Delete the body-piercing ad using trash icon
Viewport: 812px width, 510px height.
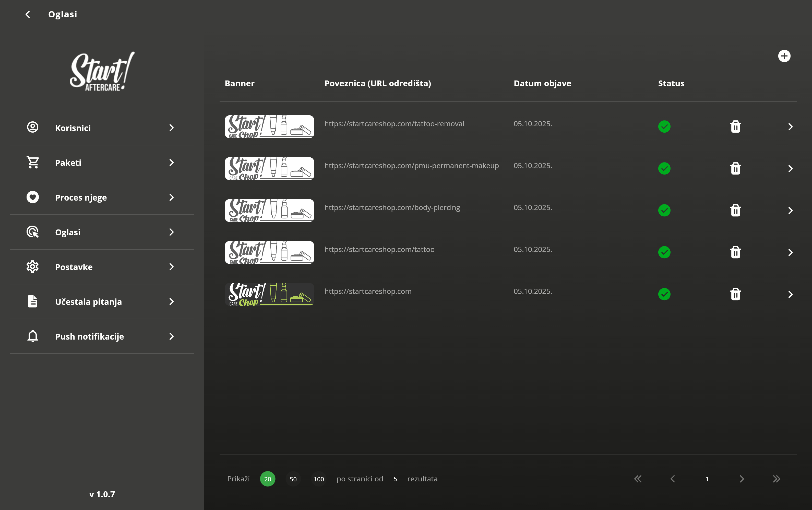tap(735, 211)
